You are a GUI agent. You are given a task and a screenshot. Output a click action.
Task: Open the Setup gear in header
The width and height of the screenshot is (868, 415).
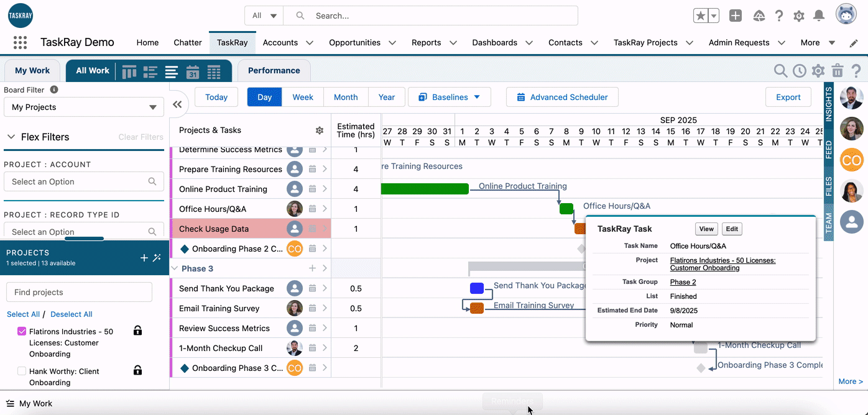click(x=799, y=16)
